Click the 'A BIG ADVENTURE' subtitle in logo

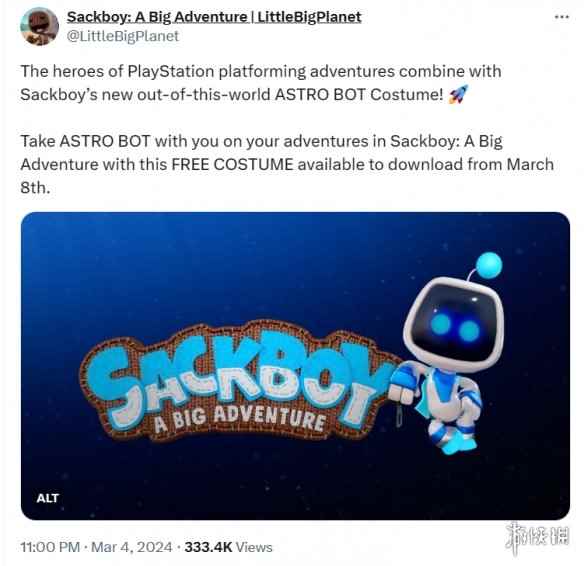coord(239,418)
